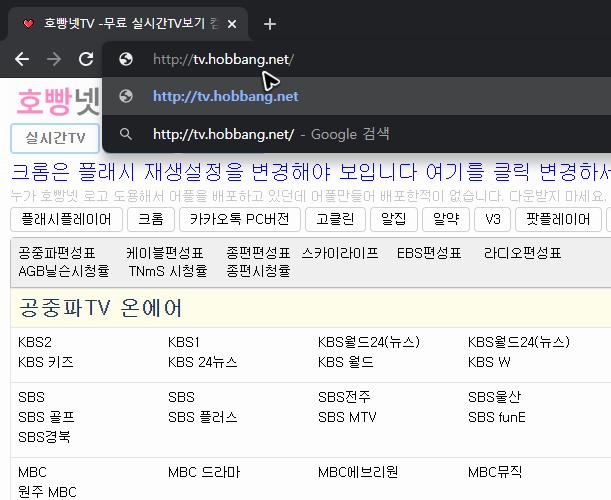
Task: Open 스카이라이프 link
Action: click(340, 253)
